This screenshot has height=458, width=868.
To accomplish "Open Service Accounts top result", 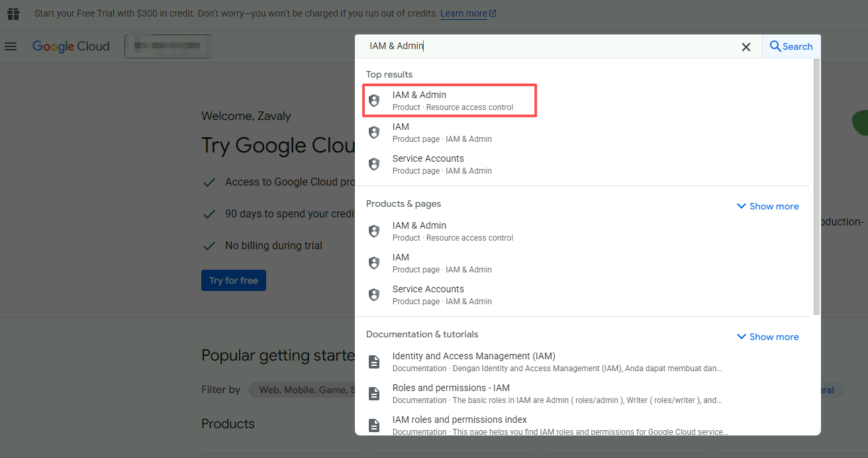I will click(582, 164).
